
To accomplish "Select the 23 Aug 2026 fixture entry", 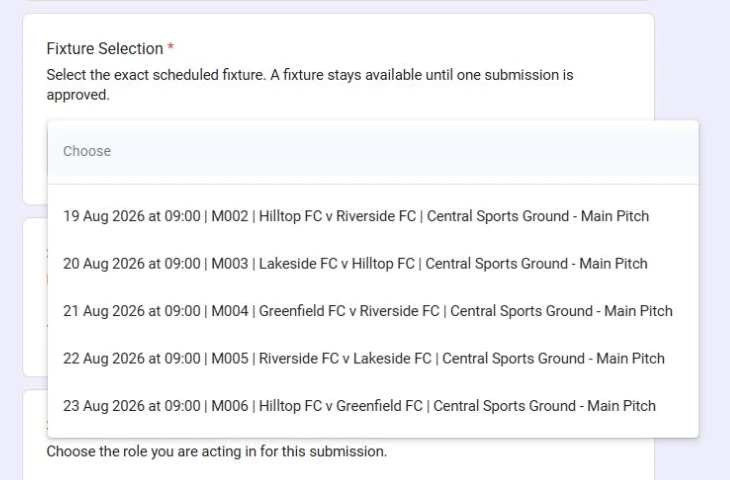I will point(373,406).
